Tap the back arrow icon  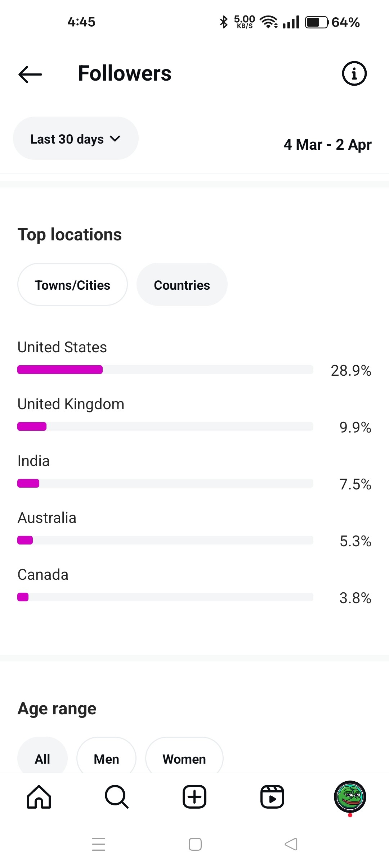[30, 74]
